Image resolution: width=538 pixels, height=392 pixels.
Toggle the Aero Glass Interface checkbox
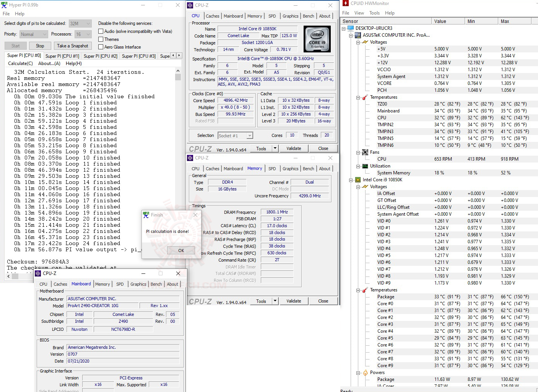(101, 47)
